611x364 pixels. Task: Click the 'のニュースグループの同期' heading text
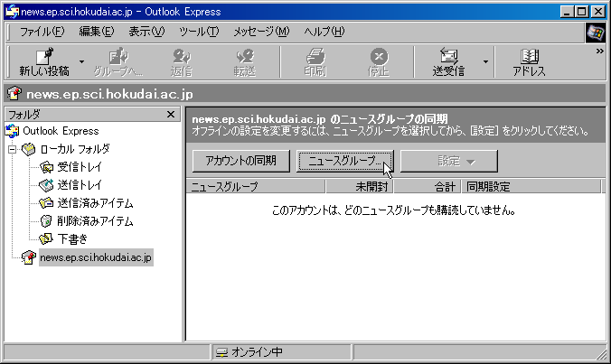[389, 118]
